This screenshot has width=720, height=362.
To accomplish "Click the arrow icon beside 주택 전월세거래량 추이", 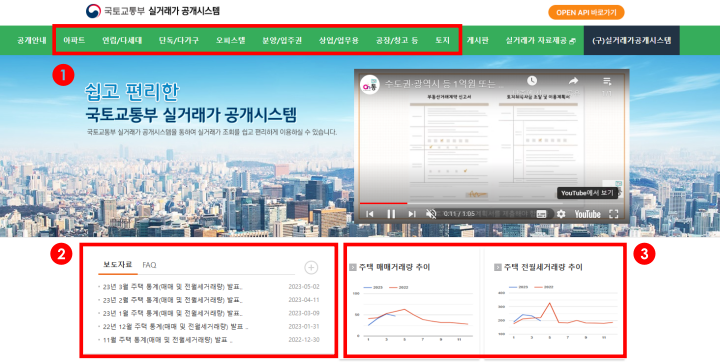I will click(498, 267).
